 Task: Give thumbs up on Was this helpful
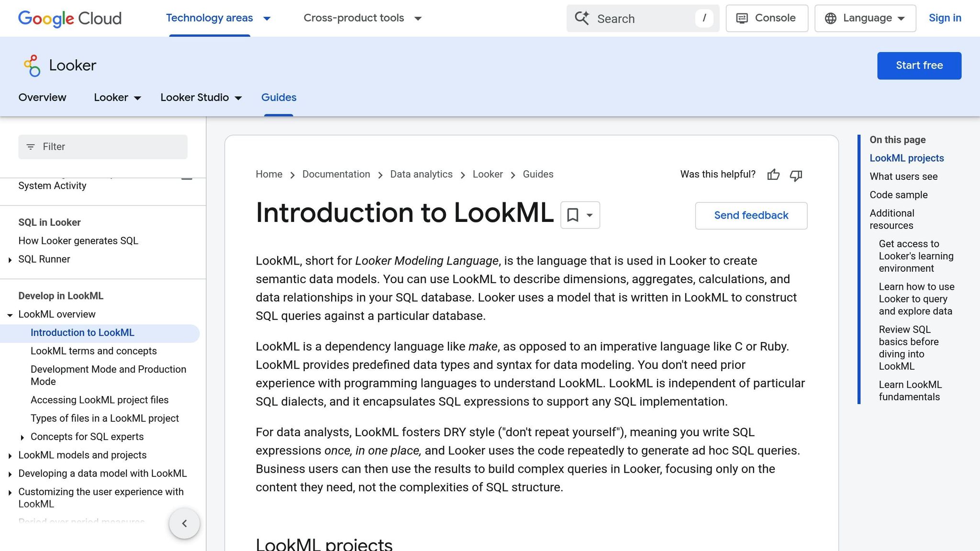coord(774,175)
